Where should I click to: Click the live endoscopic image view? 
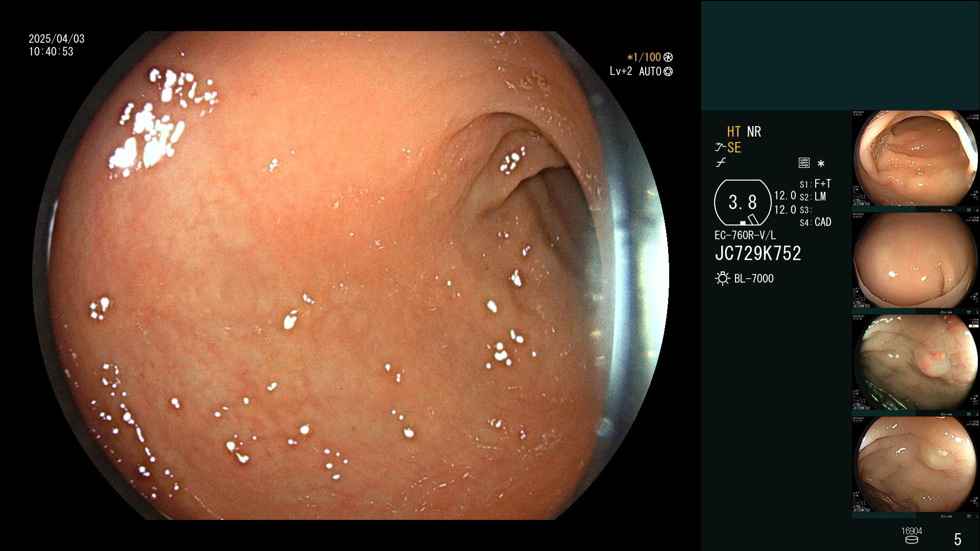[x=351, y=275]
